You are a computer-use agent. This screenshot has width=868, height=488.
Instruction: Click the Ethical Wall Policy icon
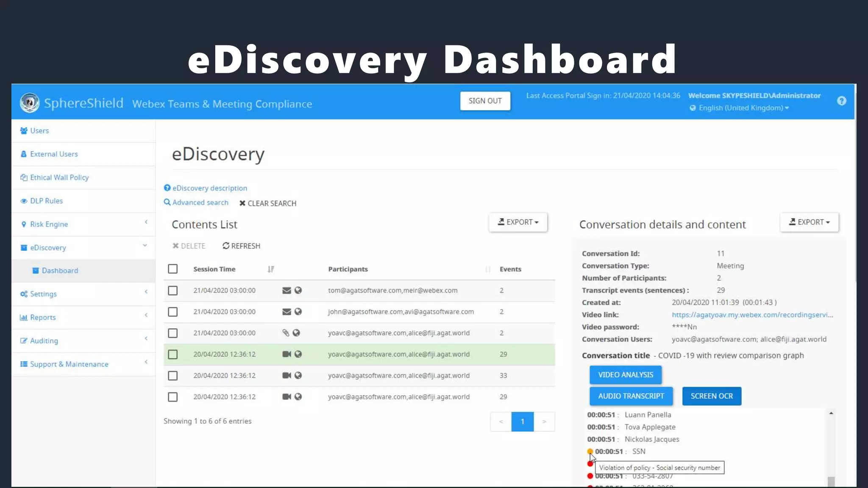click(24, 177)
